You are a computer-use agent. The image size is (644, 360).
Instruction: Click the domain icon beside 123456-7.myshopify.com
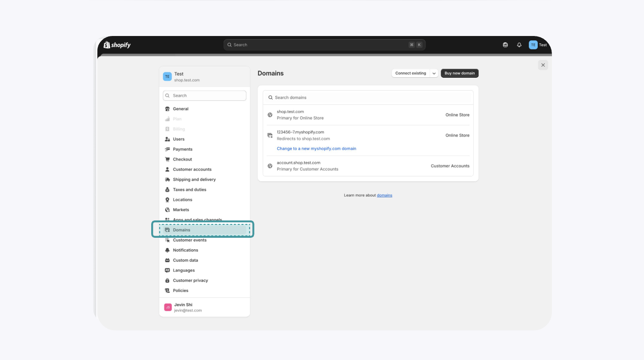pyautogui.click(x=270, y=136)
